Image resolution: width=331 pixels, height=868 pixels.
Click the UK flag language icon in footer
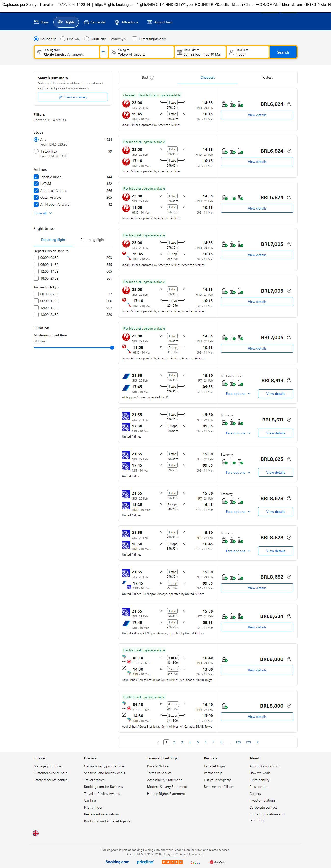point(36,833)
